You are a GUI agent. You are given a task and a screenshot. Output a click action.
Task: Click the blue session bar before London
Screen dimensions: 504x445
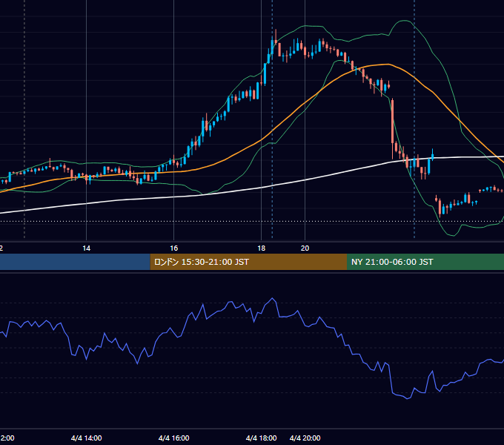tap(75, 262)
